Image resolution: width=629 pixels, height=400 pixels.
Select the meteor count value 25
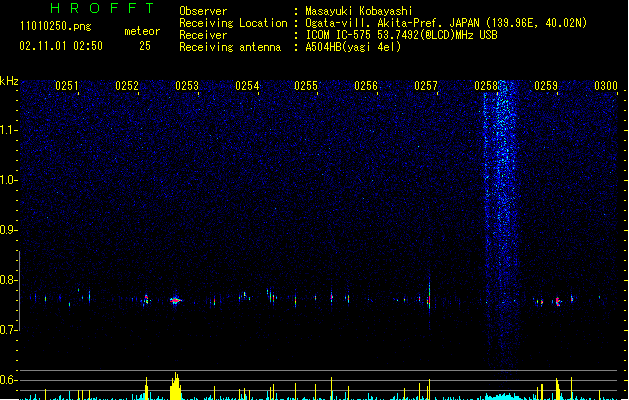[145, 46]
